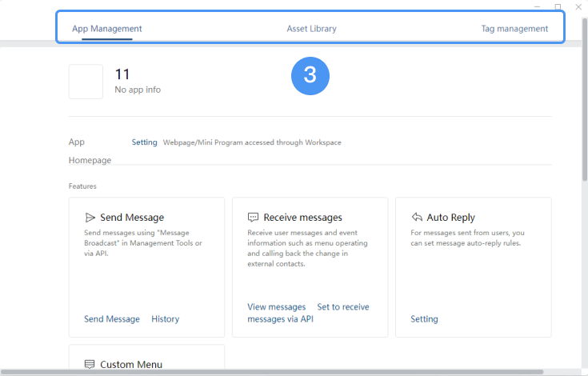Image resolution: width=588 pixels, height=376 pixels.
Task: Open the Asset Library tab
Action: click(311, 29)
